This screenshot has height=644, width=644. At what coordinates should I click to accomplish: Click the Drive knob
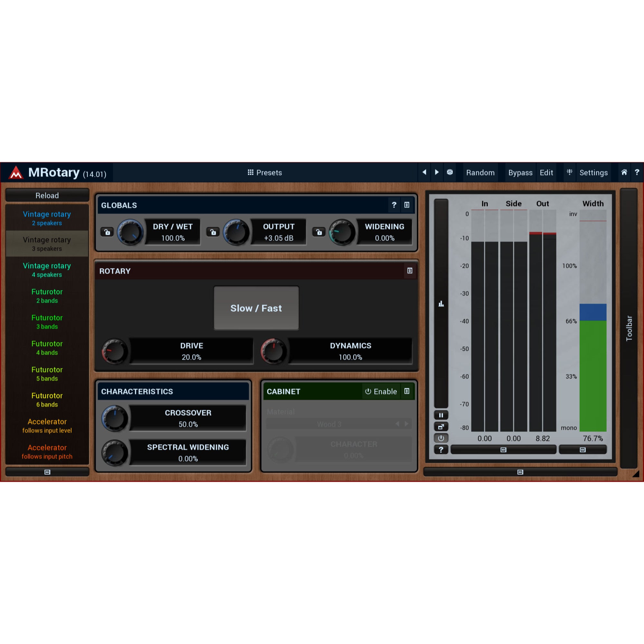(114, 351)
